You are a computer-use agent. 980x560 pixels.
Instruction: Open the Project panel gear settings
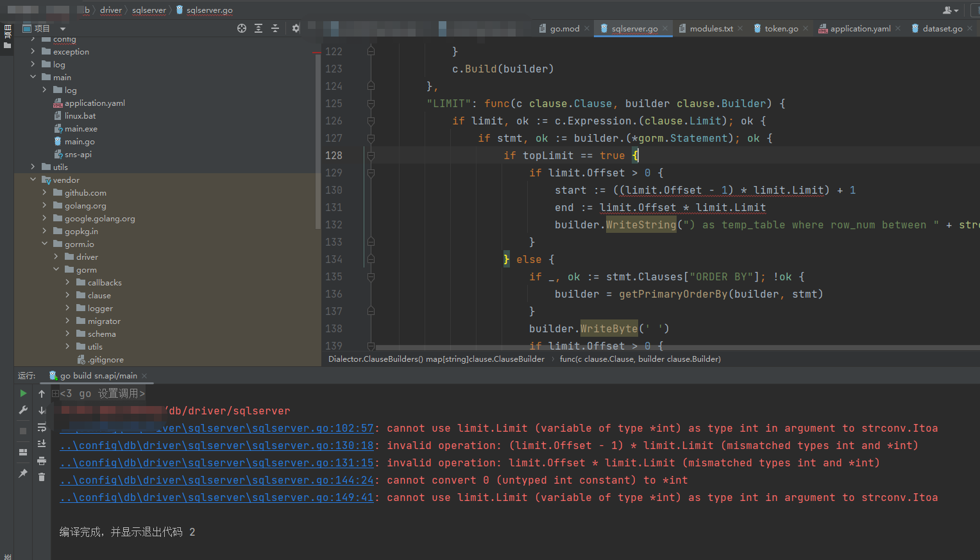[296, 28]
